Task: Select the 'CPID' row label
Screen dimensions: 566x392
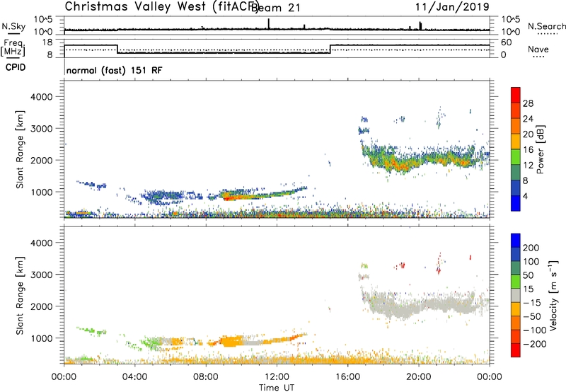Action: coord(16,67)
